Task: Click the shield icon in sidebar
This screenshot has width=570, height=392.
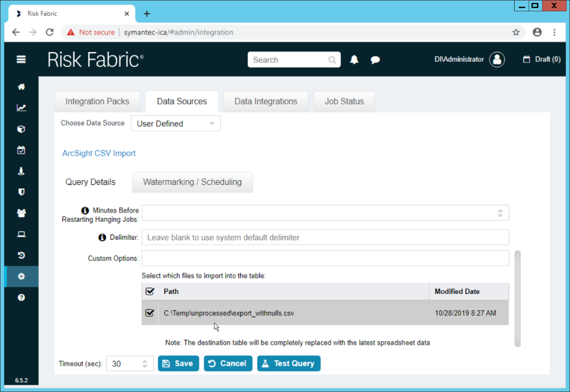Action: 21,192
